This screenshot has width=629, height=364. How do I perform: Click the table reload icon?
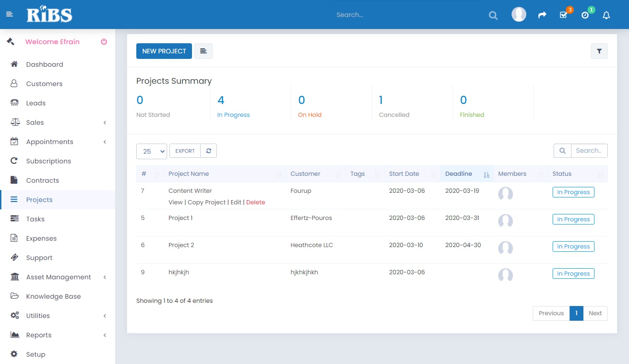point(209,151)
